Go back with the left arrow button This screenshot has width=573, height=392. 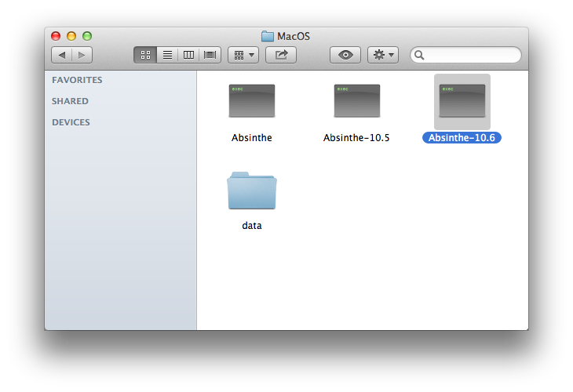(x=61, y=55)
